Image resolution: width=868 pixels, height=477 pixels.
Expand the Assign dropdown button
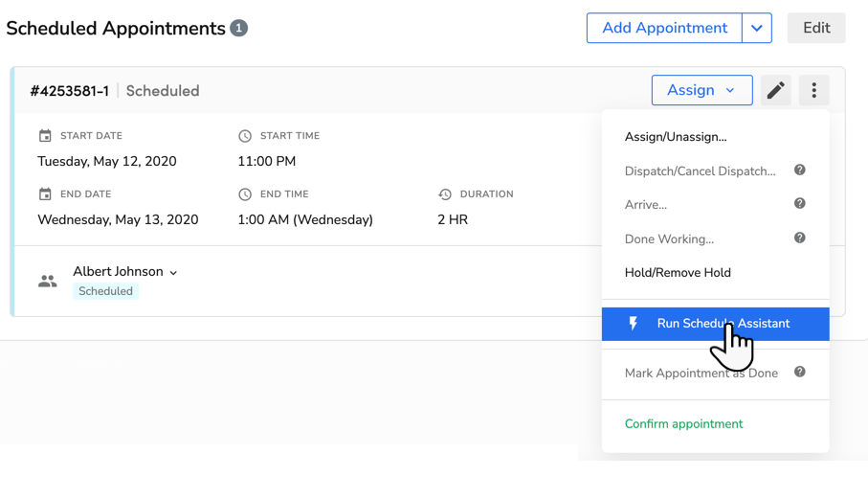pyautogui.click(x=701, y=90)
